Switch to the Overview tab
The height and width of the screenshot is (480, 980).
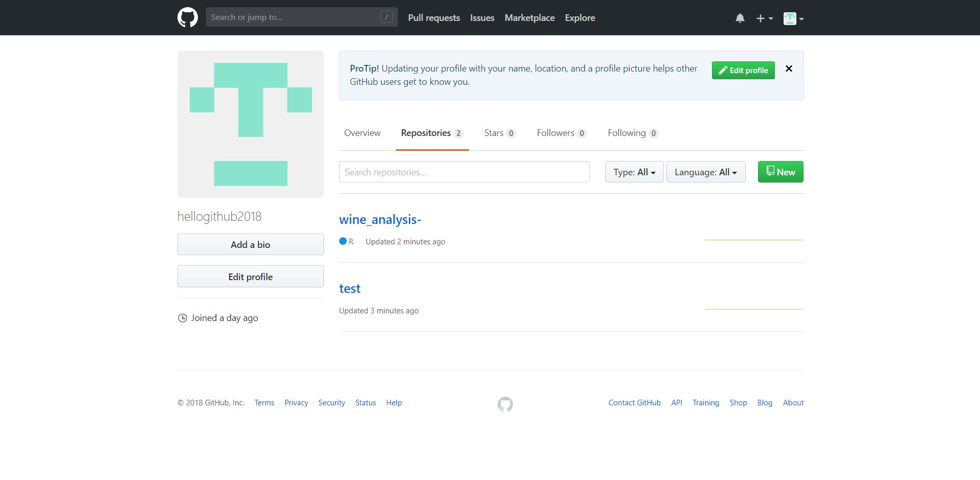pyautogui.click(x=362, y=133)
